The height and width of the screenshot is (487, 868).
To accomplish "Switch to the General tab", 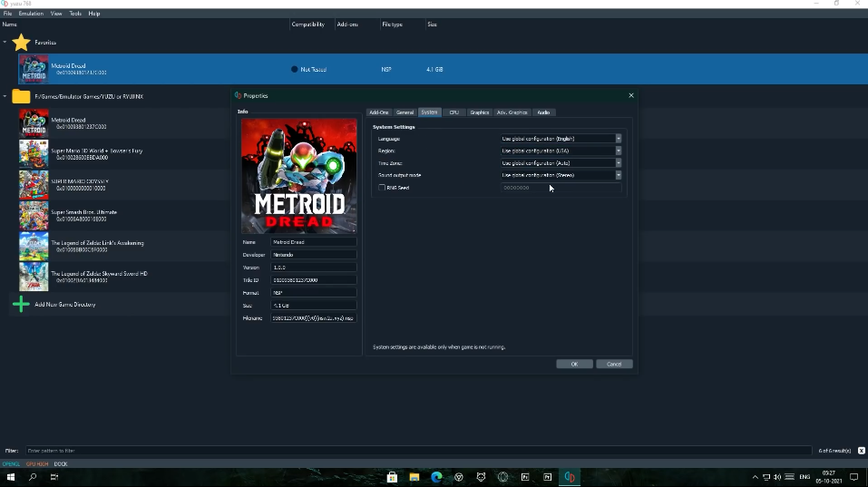I will (x=405, y=112).
